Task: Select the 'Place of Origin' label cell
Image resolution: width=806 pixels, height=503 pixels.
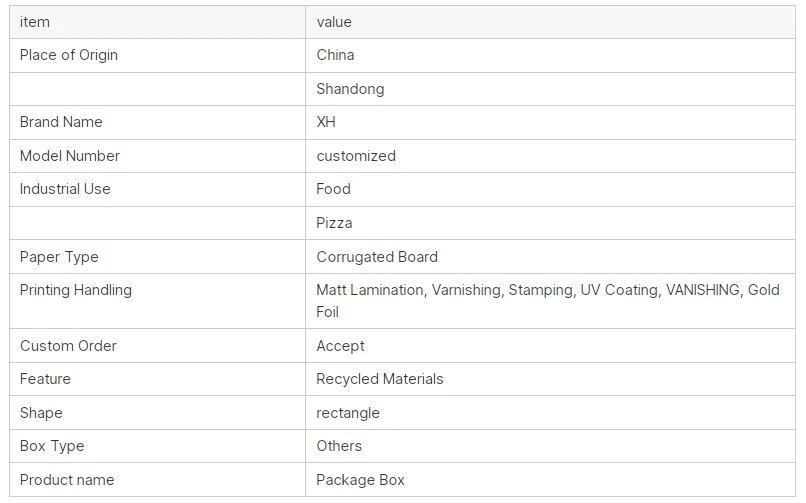Action: [157, 55]
